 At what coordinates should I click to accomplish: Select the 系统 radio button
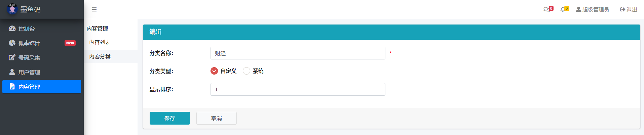pyautogui.click(x=247, y=71)
